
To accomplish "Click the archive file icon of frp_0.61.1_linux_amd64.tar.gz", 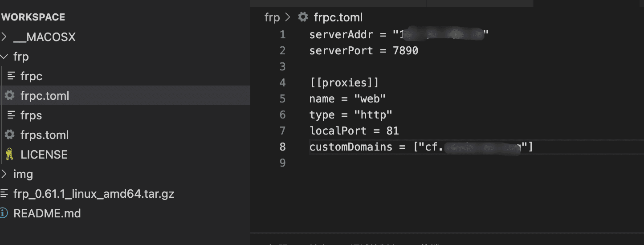I will click(4, 194).
